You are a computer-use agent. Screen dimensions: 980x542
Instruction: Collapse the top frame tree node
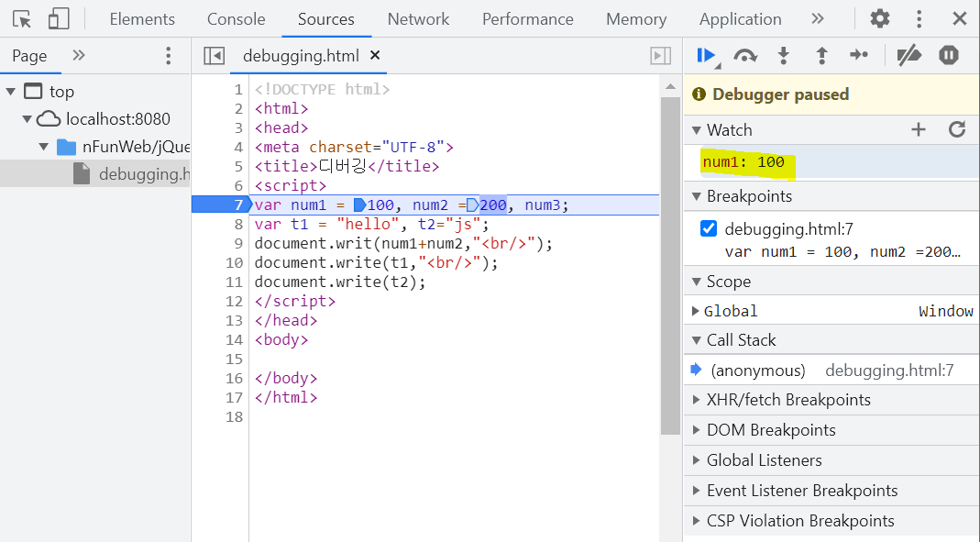pyautogui.click(x=11, y=92)
